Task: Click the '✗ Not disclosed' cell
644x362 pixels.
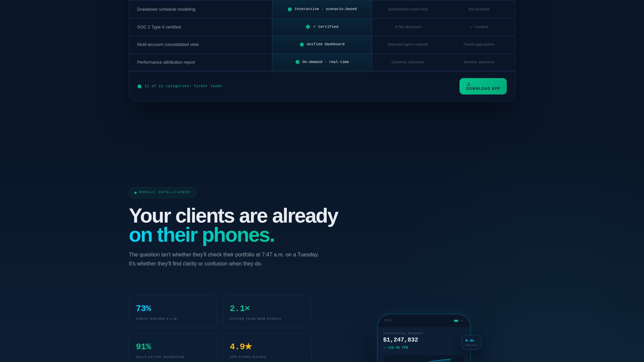Action: pyautogui.click(x=408, y=27)
